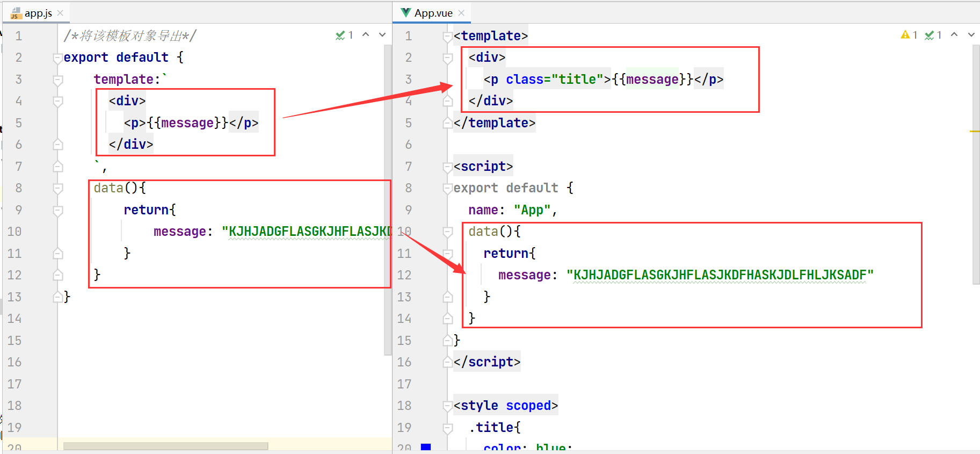Collapse return block fold at app.js line 9
The width and height of the screenshot is (980, 454).
[58, 211]
